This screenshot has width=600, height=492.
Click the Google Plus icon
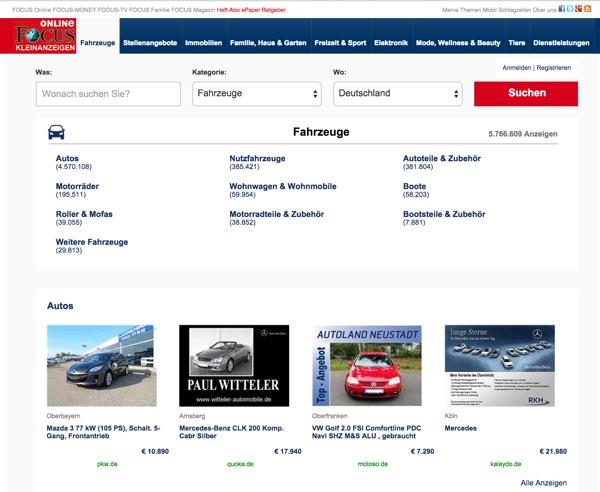(580, 9)
